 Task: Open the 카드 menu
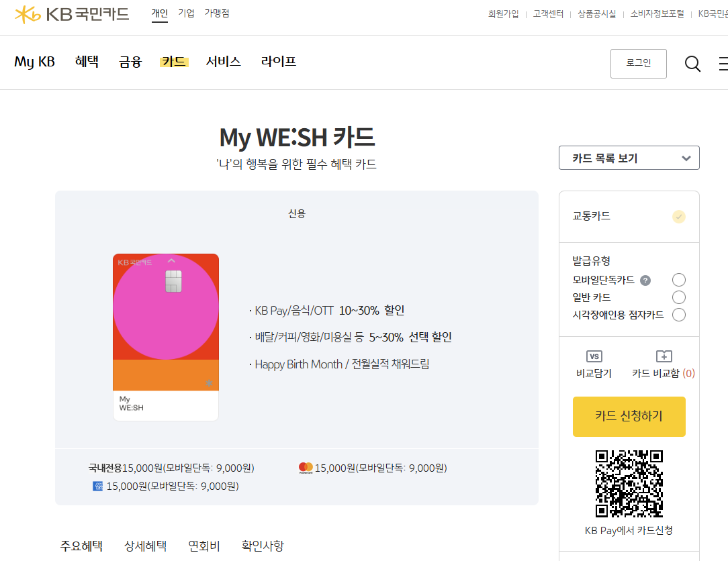pyautogui.click(x=174, y=62)
